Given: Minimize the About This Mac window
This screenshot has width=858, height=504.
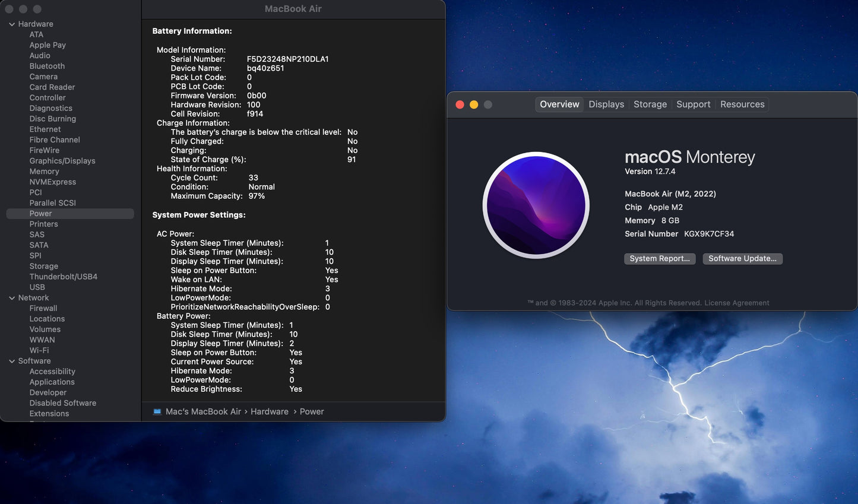Looking at the screenshot, I should click(x=474, y=104).
